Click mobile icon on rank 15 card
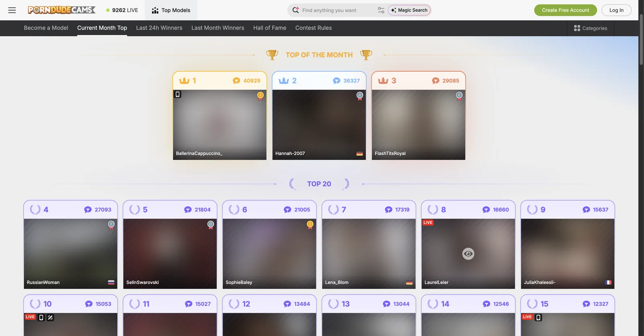 point(538,317)
